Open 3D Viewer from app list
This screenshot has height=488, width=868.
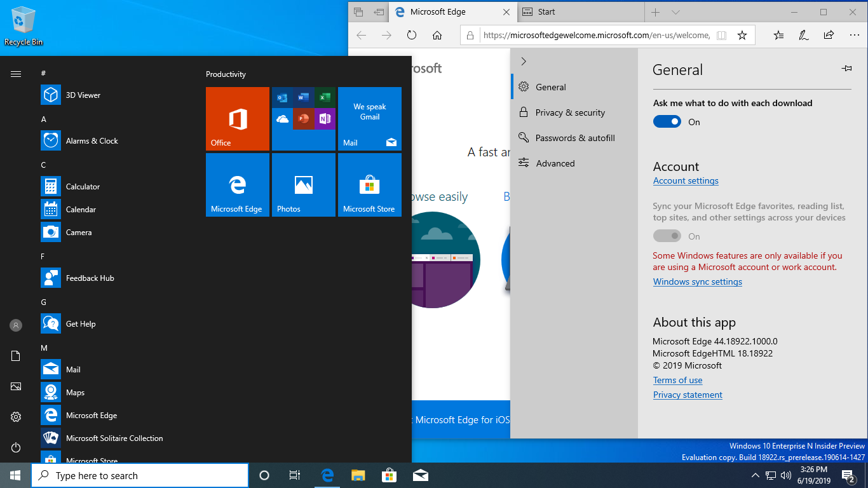point(114,95)
